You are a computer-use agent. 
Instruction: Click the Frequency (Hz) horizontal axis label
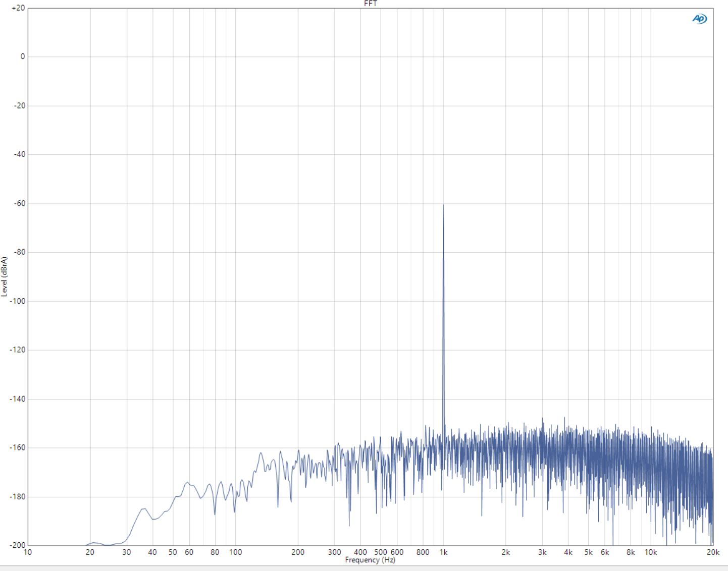(370, 560)
